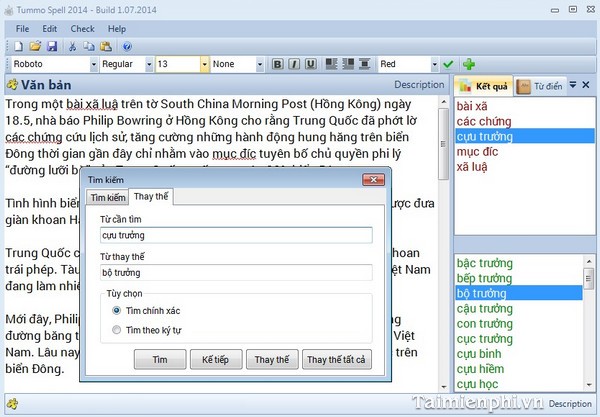
Task: Open a file with folder icon
Action: coord(35,46)
